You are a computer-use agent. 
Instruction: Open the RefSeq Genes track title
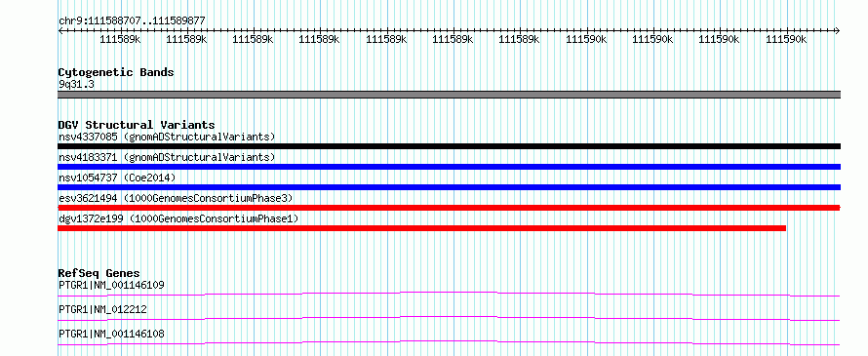[99, 273]
